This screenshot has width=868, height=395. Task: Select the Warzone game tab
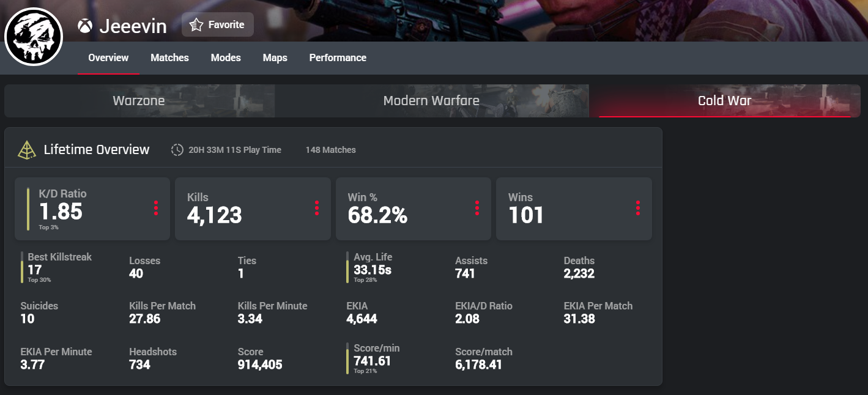point(139,101)
